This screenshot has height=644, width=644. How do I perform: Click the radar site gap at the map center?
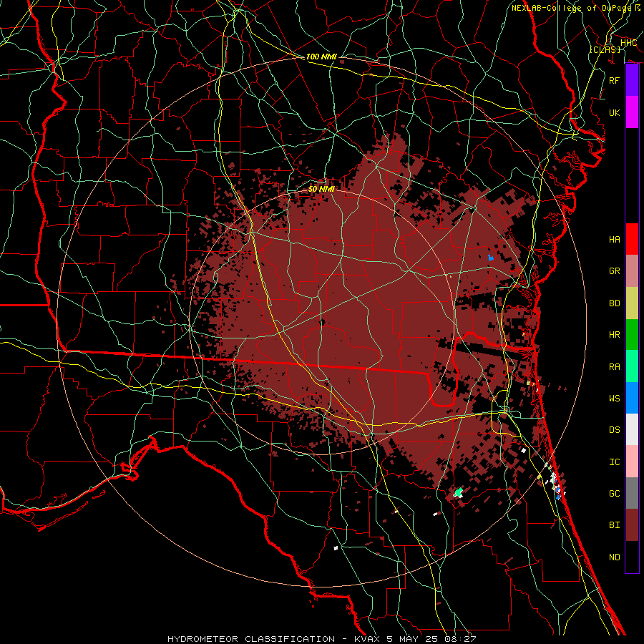tap(323, 322)
